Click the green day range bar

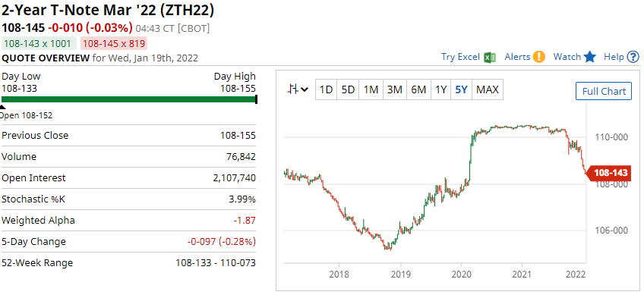click(x=129, y=99)
